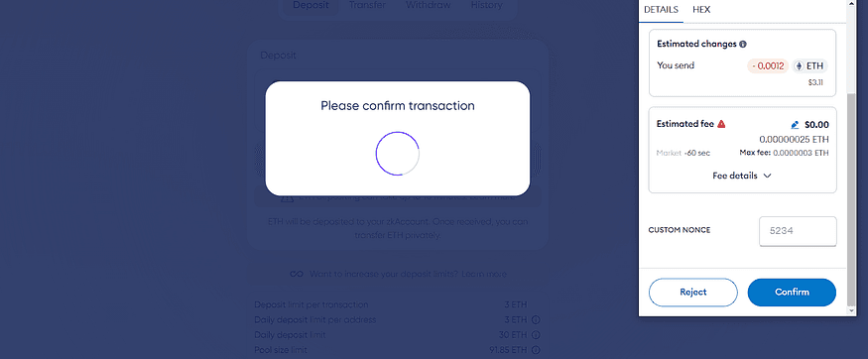Open the History tab
Screen dimensions: 868x359
pyautogui.click(x=487, y=6)
